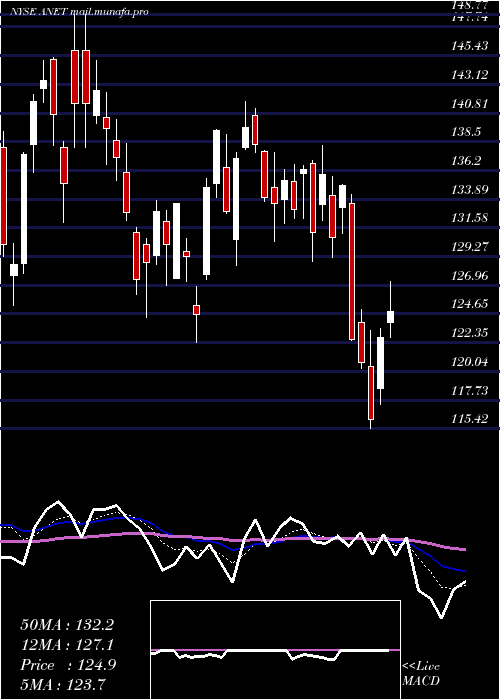Select the 131.58 price axis label

(468, 218)
